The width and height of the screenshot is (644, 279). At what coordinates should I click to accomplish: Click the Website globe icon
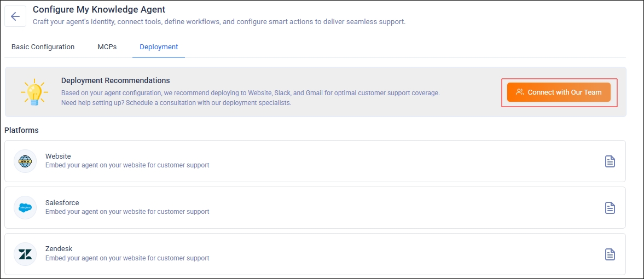coord(25,161)
